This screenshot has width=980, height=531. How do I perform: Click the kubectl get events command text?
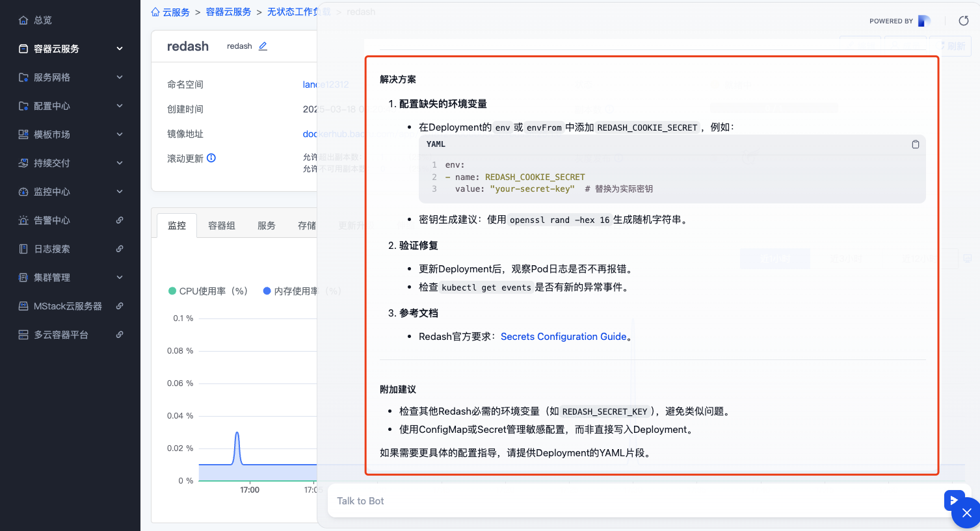tap(486, 287)
